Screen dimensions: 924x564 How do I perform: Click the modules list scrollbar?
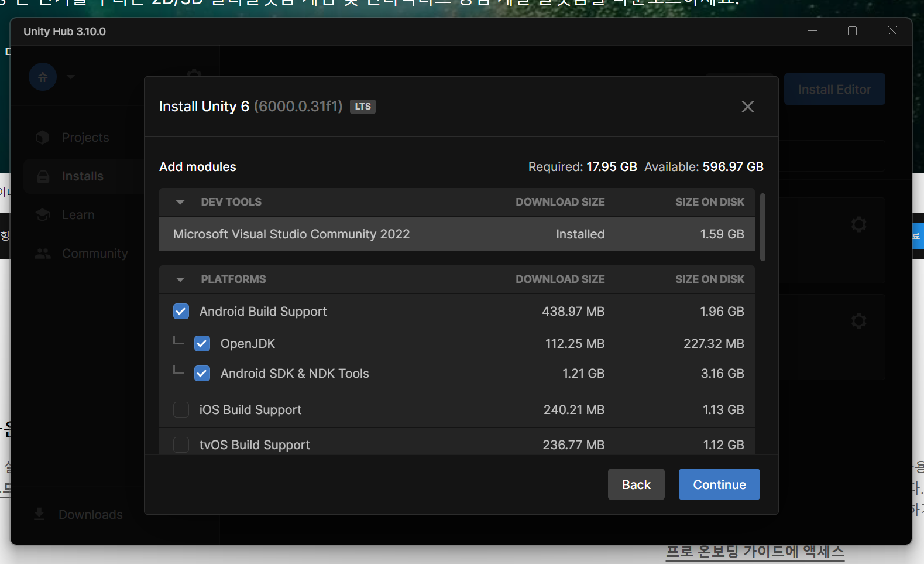pyautogui.click(x=762, y=227)
